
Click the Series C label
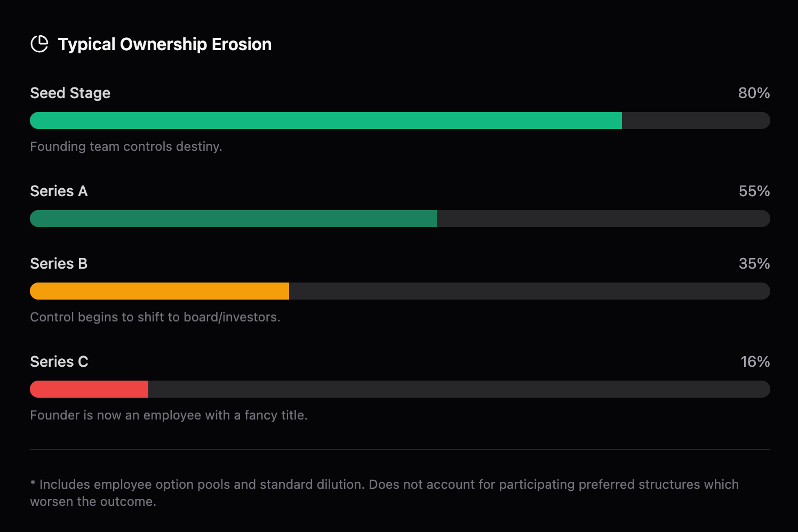[x=59, y=361]
